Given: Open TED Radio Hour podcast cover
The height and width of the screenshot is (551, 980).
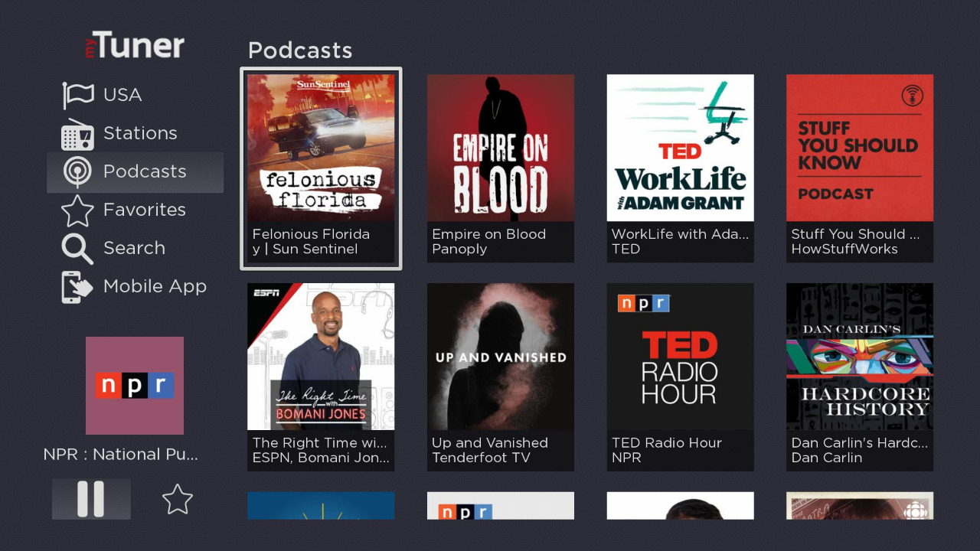Looking at the screenshot, I should pyautogui.click(x=681, y=357).
